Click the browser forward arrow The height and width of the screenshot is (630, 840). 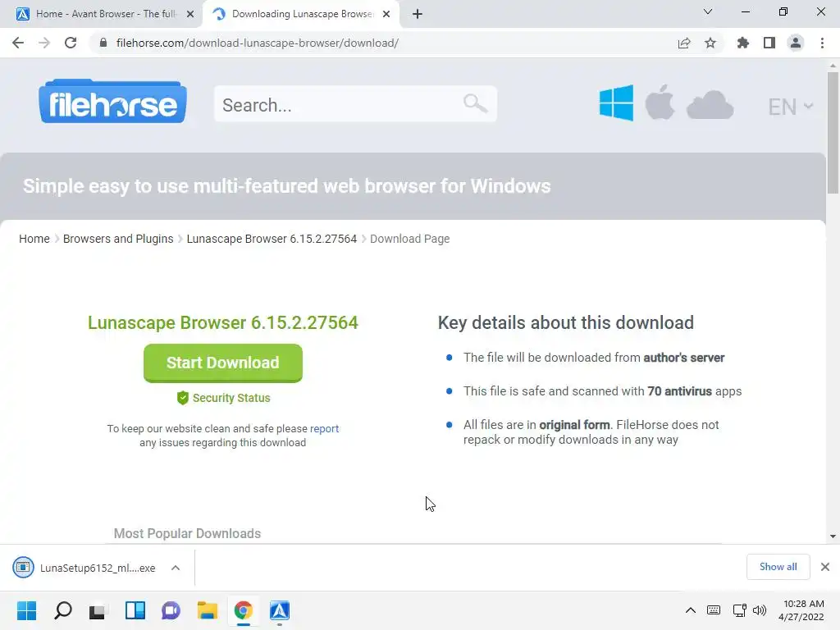point(44,43)
